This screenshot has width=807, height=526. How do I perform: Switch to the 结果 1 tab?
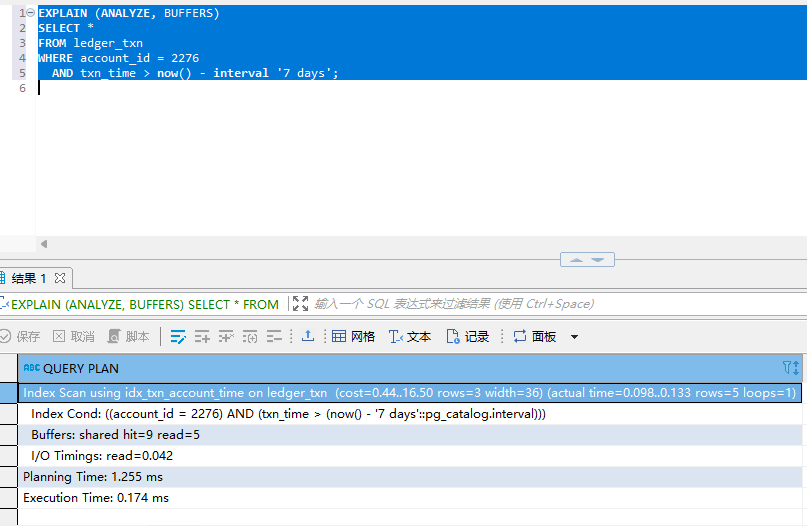point(28,278)
